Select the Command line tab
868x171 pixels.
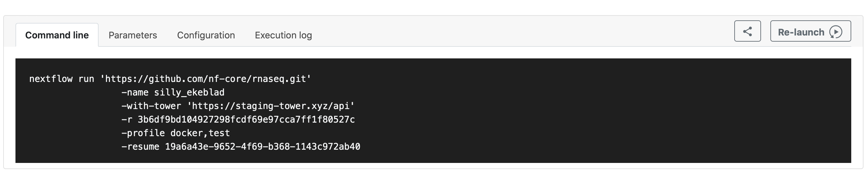coord(57,35)
